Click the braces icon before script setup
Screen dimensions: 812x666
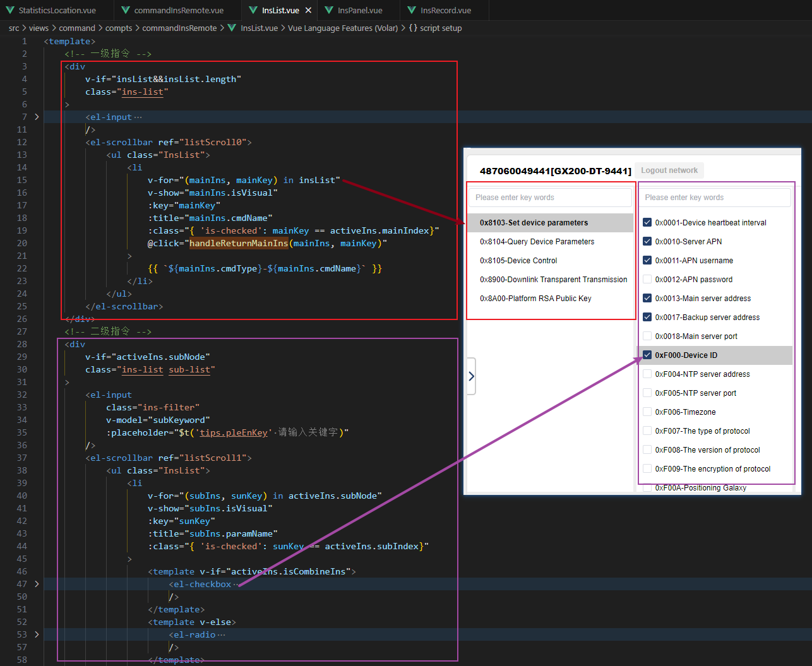click(413, 28)
